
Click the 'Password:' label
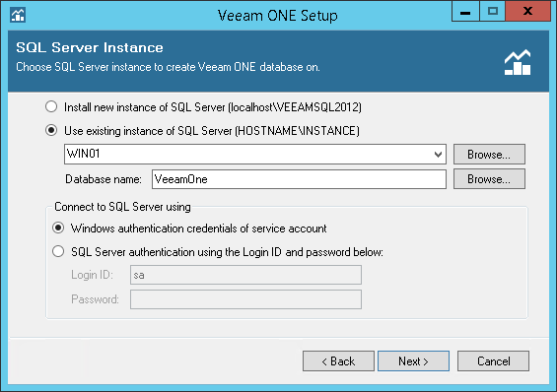96,299
